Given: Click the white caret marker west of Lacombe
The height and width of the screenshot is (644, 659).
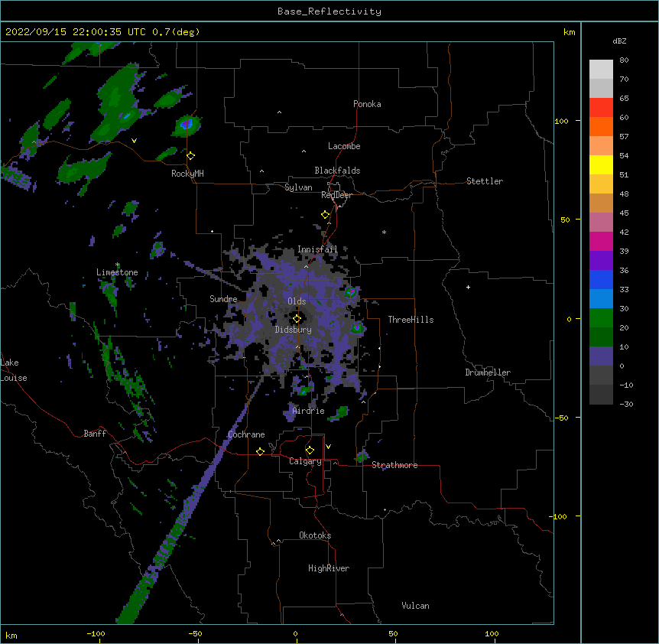Looking at the screenshot, I should [x=304, y=151].
